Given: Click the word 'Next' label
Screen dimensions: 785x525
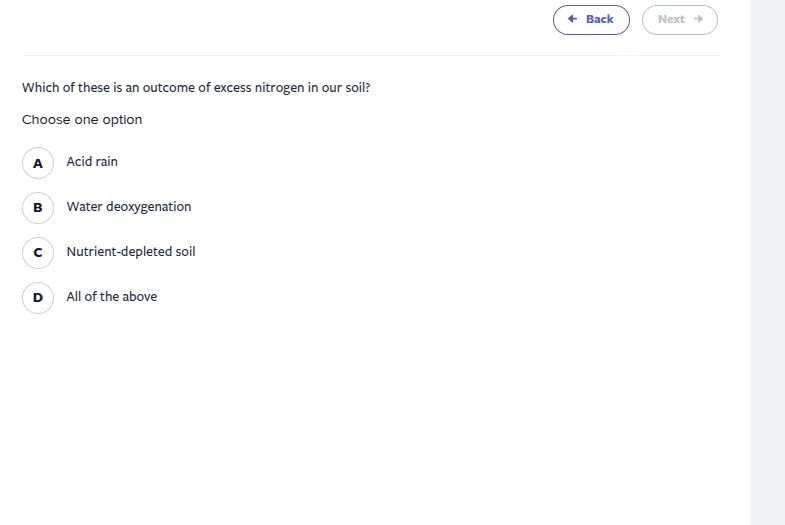Looking at the screenshot, I should pyautogui.click(x=671, y=19).
